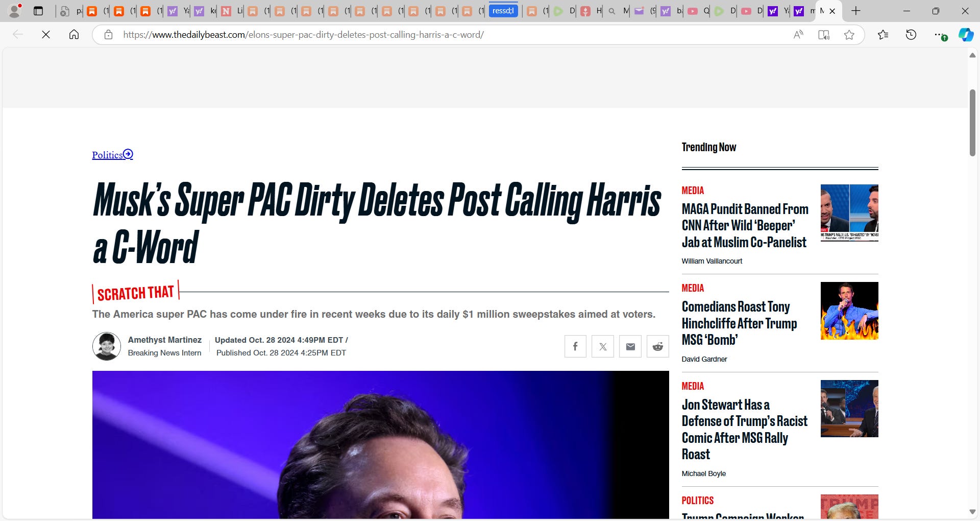Click the circled arrow next to Politics
The width and height of the screenshot is (980, 521).
pyautogui.click(x=128, y=154)
